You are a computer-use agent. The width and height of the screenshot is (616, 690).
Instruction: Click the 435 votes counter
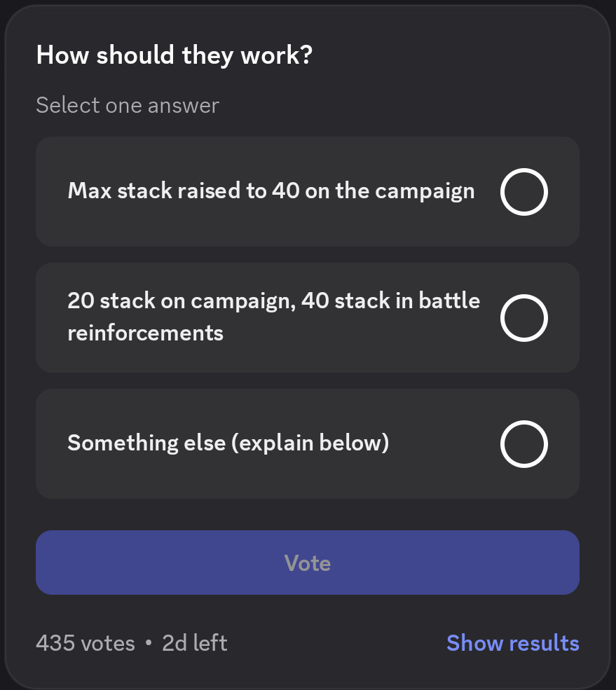point(85,643)
